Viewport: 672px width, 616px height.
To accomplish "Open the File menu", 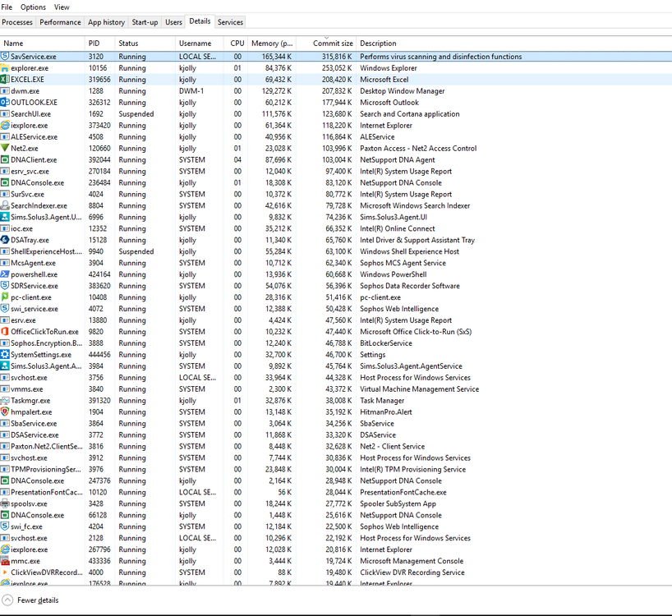I will point(7,7).
